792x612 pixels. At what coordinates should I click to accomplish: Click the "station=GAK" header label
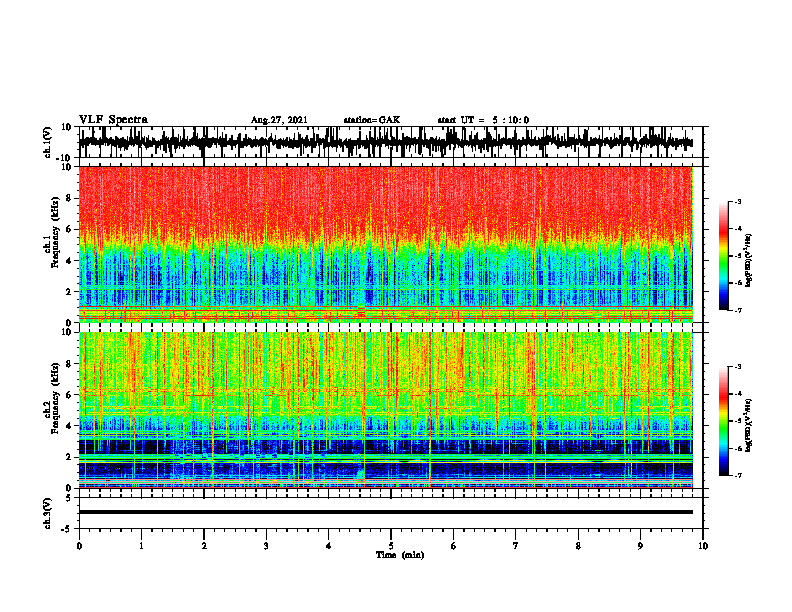pyautogui.click(x=372, y=120)
